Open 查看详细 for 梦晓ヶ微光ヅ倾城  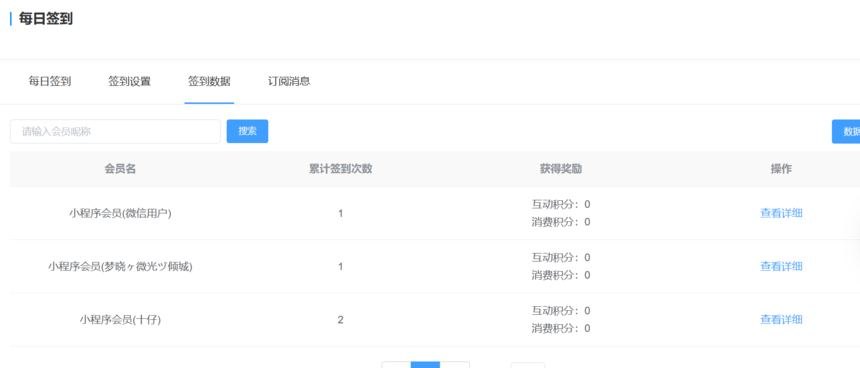pyautogui.click(x=781, y=267)
